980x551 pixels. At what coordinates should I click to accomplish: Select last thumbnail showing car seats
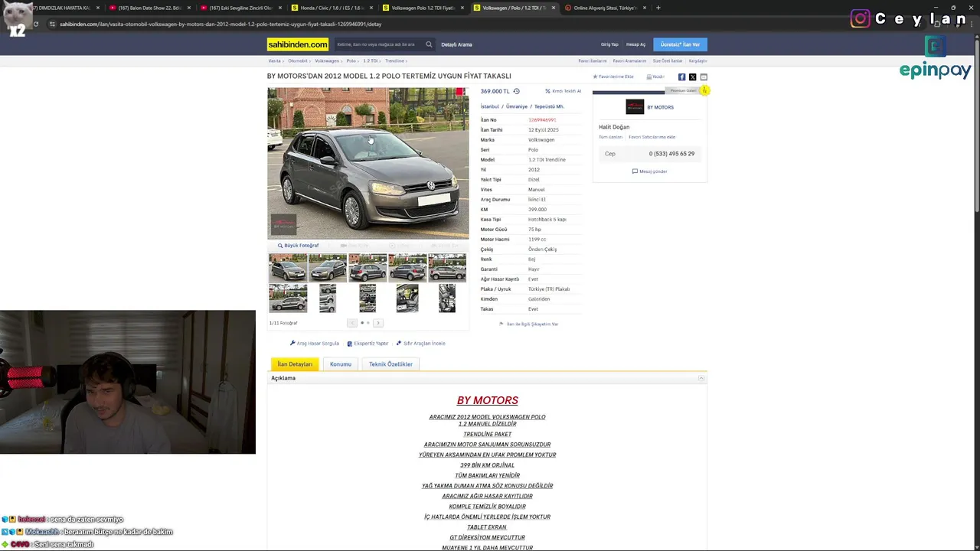[x=447, y=298]
